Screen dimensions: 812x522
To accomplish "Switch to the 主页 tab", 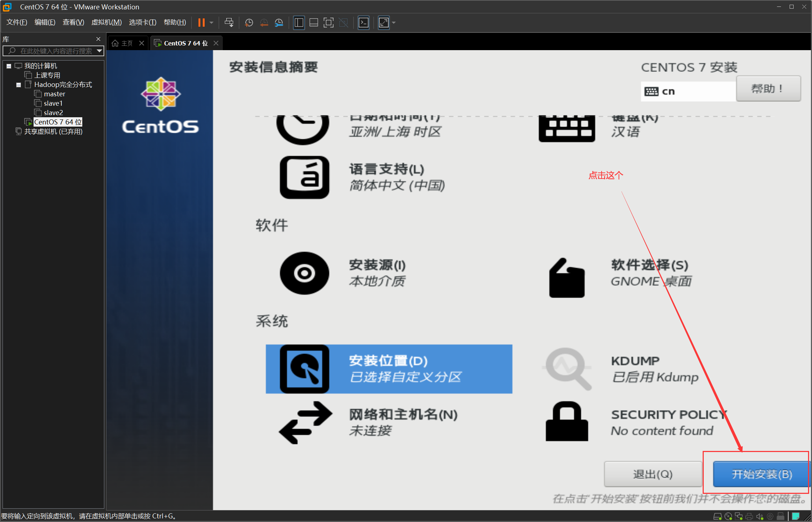I will coord(123,43).
